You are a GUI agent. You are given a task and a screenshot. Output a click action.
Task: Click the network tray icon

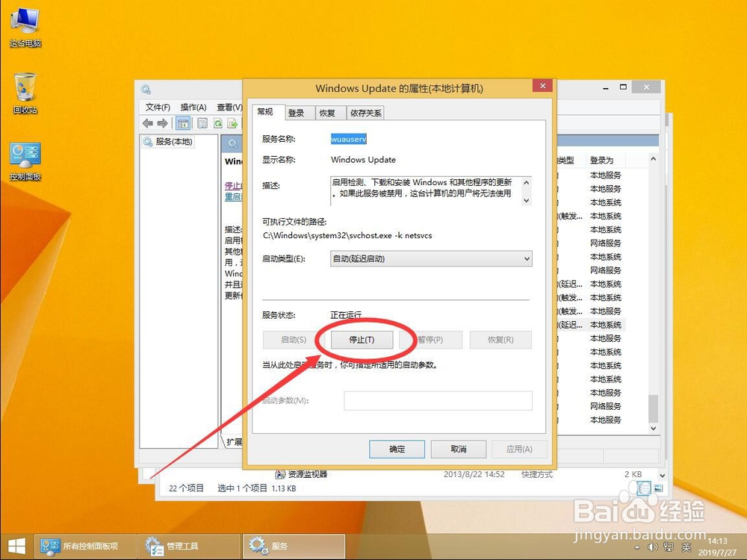pyautogui.click(x=669, y=547)
